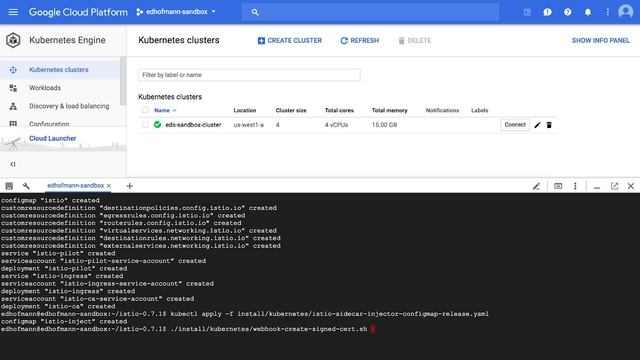Image resolution: width=640 pixels, height=360 pixels.
Task: Click the Cloud Shell web preview icon
Action: tap(558, 186)
